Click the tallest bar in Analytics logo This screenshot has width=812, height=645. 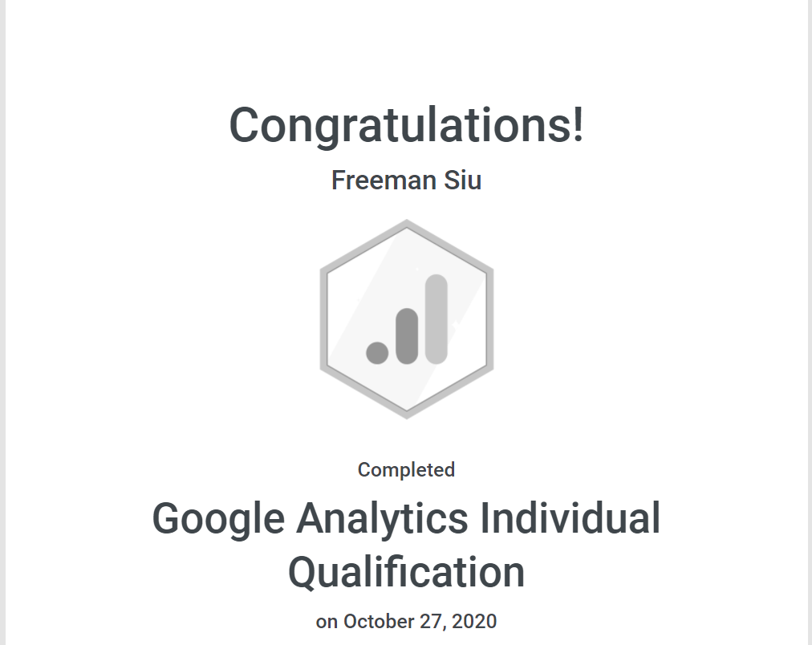[436, 318]
